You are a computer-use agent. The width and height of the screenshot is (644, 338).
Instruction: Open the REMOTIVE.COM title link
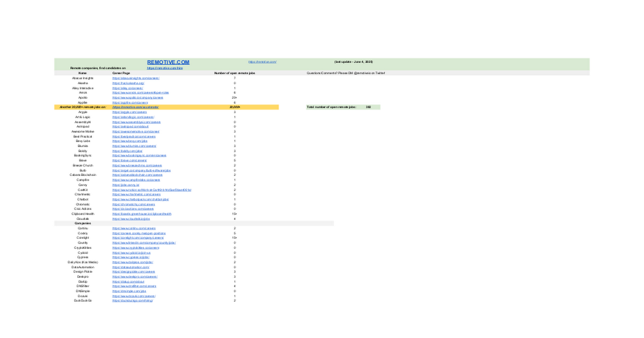(x=168, y=62)
